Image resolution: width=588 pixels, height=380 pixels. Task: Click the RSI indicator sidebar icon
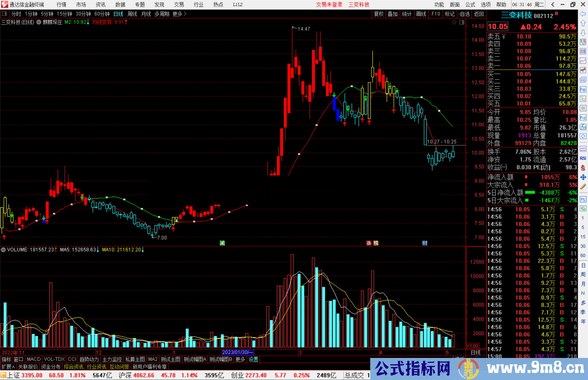pos(583,158)
